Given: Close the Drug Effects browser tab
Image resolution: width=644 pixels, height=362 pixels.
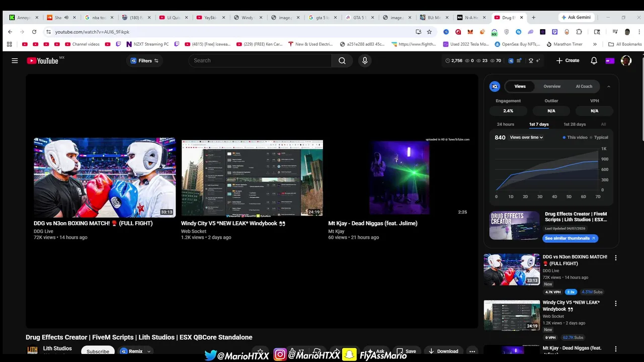Looking at the screenshot, I should (x=521, y=18).
